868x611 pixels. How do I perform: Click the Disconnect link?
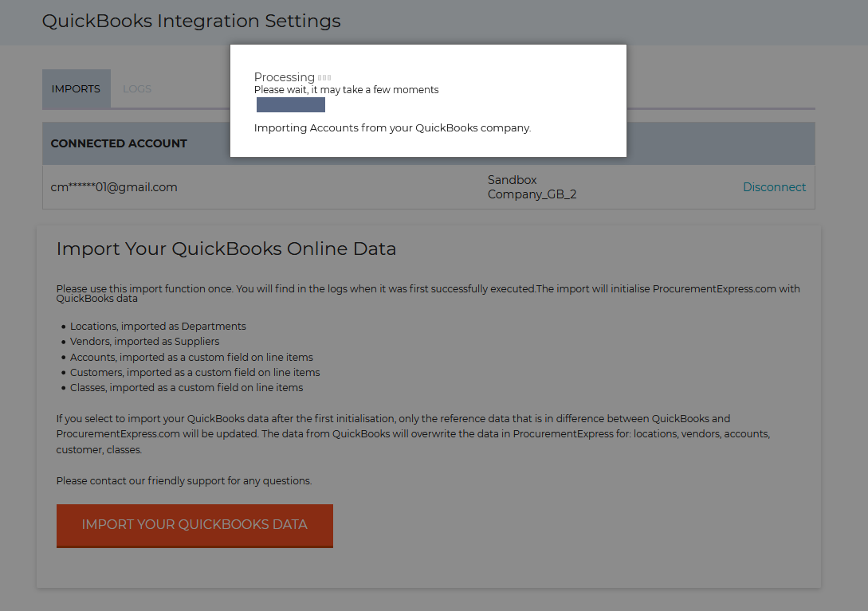coord(774,187)
